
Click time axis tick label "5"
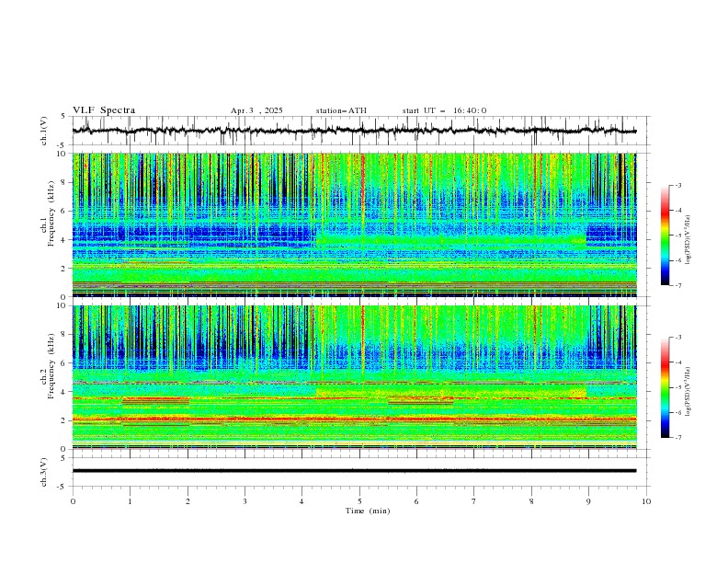tap(359, 501)
